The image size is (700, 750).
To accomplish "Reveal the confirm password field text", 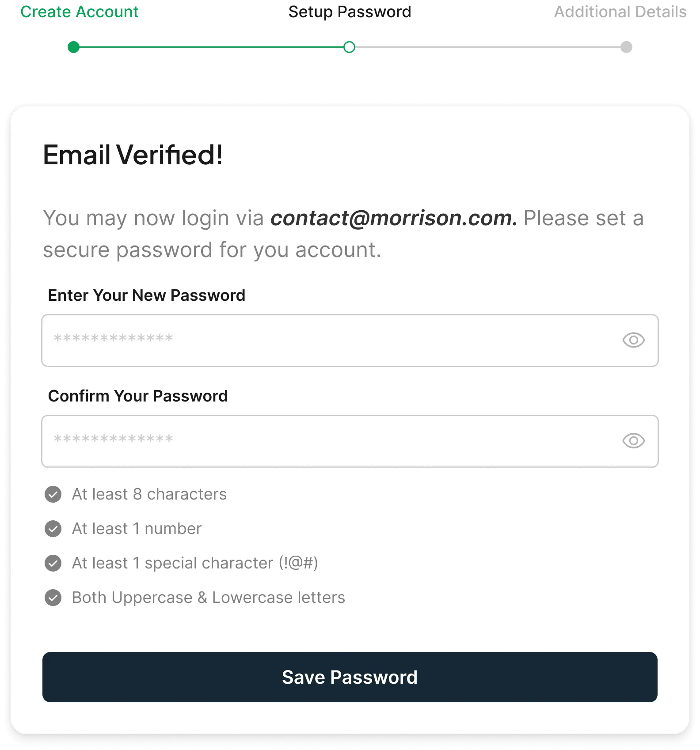I will pyautogui.click(x=633, y=441).
